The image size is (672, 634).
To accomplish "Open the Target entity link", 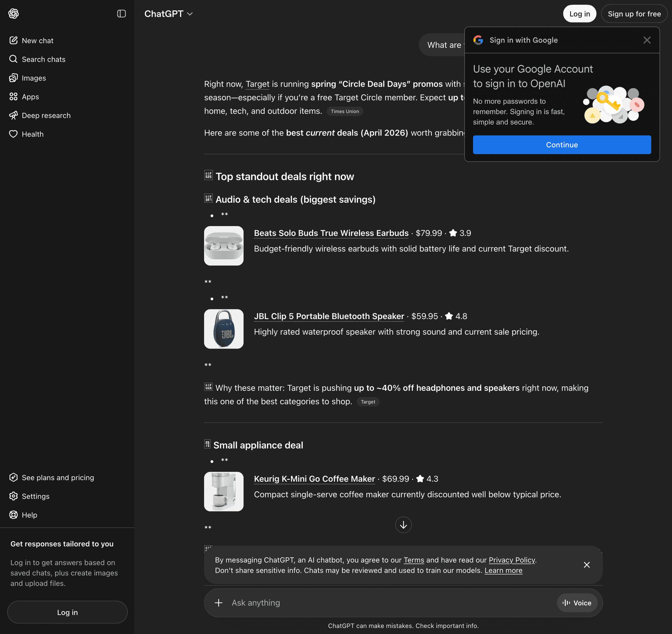I will [x=257, y=84].
